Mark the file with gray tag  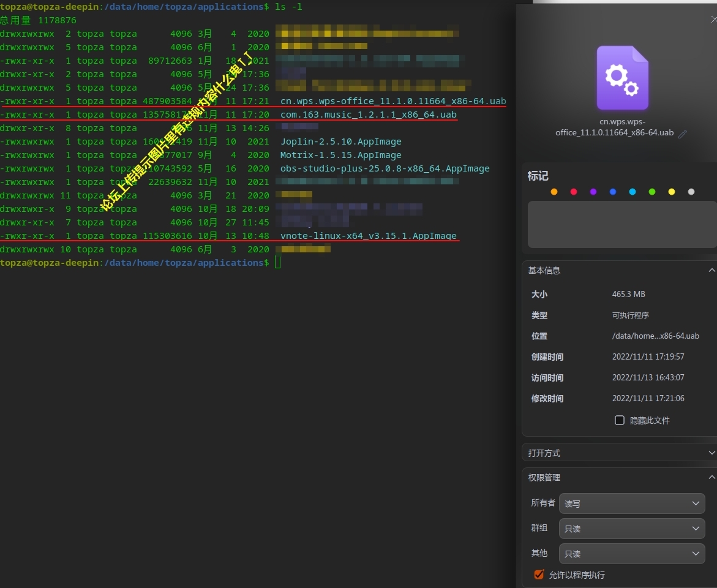tap(691, 192)
